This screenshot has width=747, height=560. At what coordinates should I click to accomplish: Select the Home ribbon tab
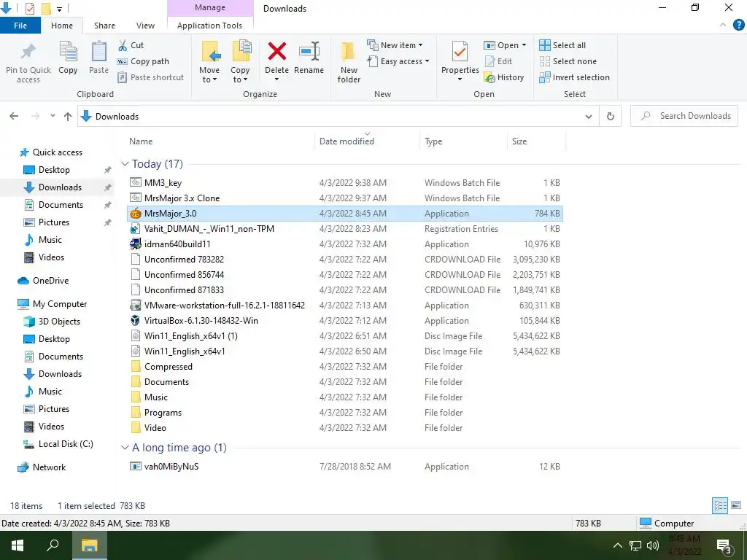pos(62,26)
